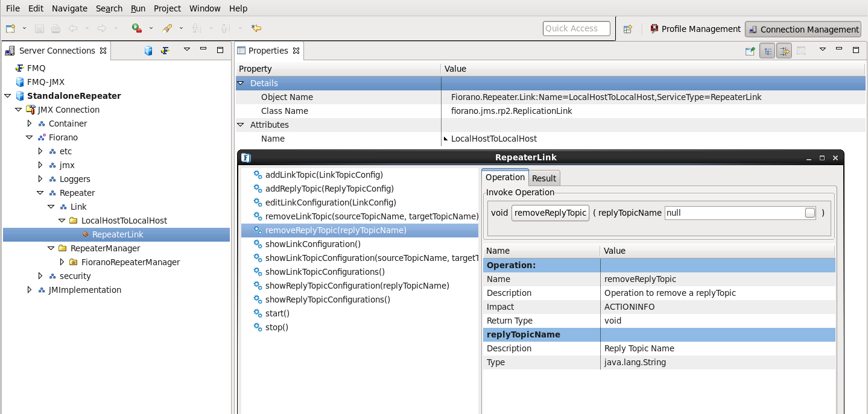Viewport: 868px width, 414px height.
Task: Expand the security tree node
Action: coord(40,276)
